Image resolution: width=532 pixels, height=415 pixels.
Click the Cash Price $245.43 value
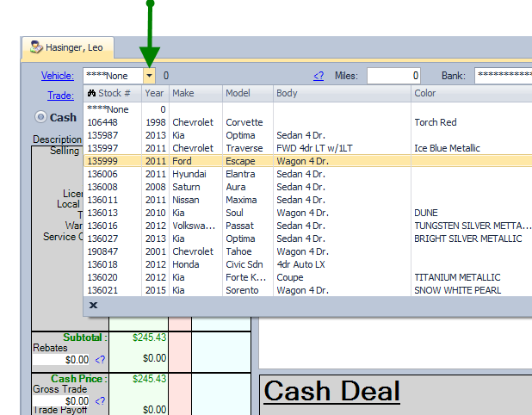pos(149,379)
